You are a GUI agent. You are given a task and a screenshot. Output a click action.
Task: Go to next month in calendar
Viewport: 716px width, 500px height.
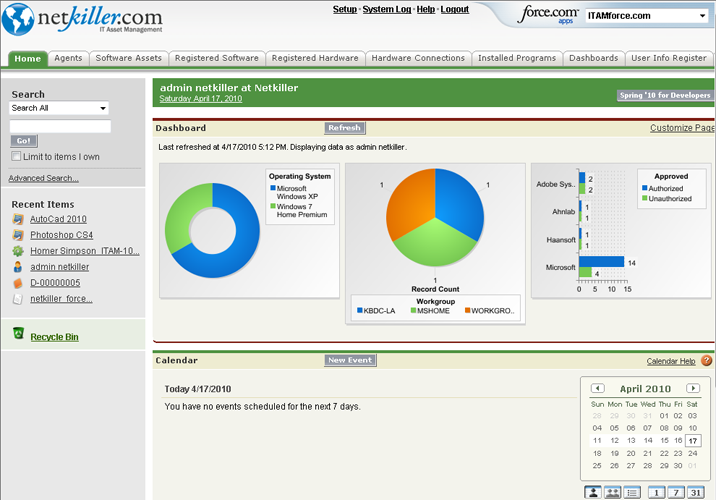[x=693, y=388]
